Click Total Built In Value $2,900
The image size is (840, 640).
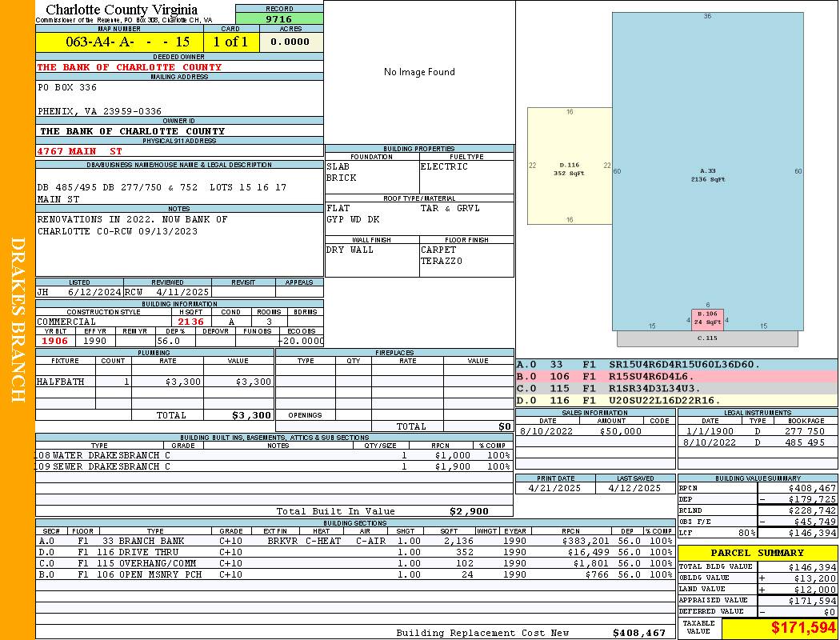tap(470, 511)
